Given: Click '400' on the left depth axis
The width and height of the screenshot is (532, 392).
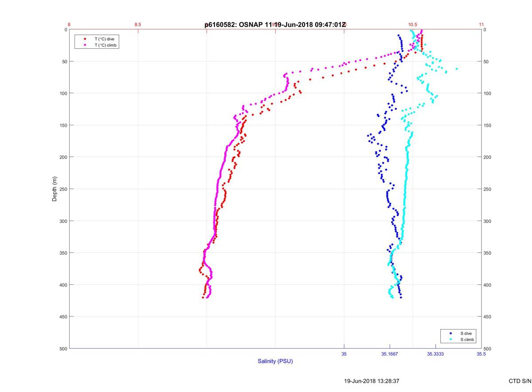Looking at the screenshot, I should coord(63,285).
